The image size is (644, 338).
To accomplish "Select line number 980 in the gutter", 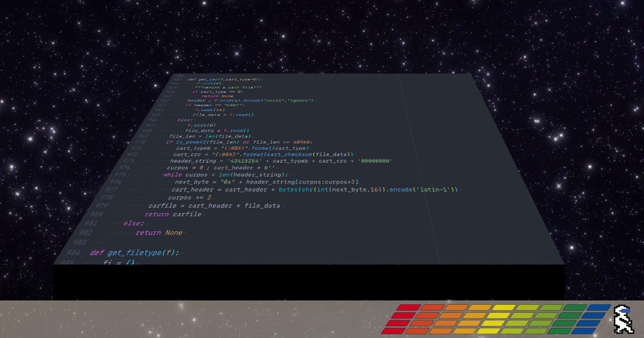I will pos(97,214).
